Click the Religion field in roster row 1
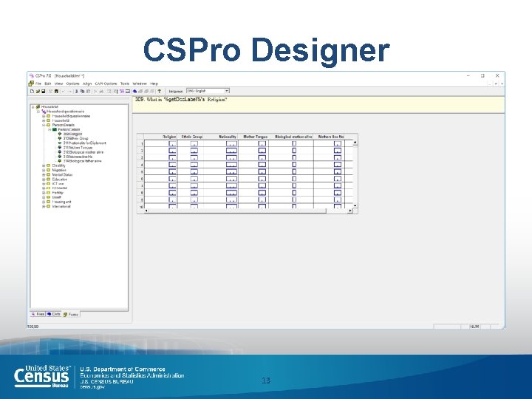532x399 pixels. pos(173,143)
